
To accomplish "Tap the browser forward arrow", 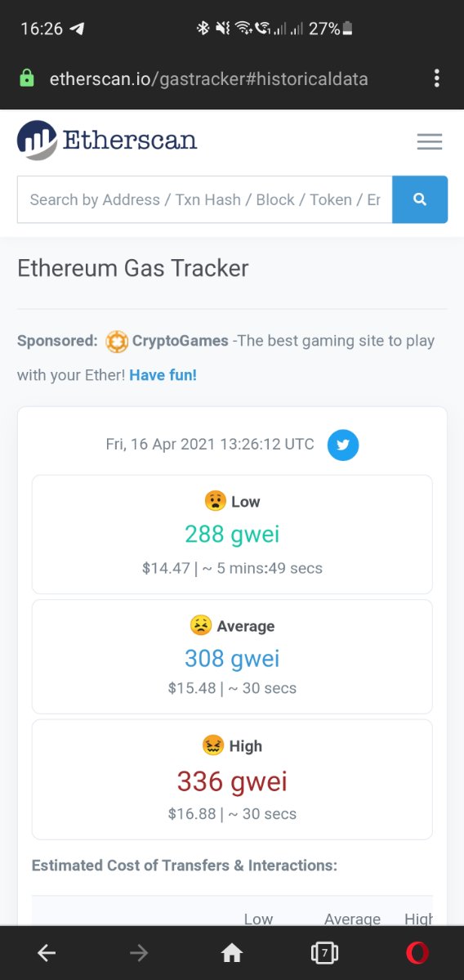I will [139, 952].
